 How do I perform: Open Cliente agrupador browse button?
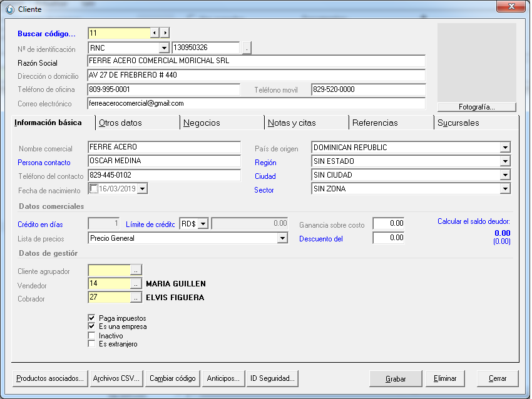[136, 270]
